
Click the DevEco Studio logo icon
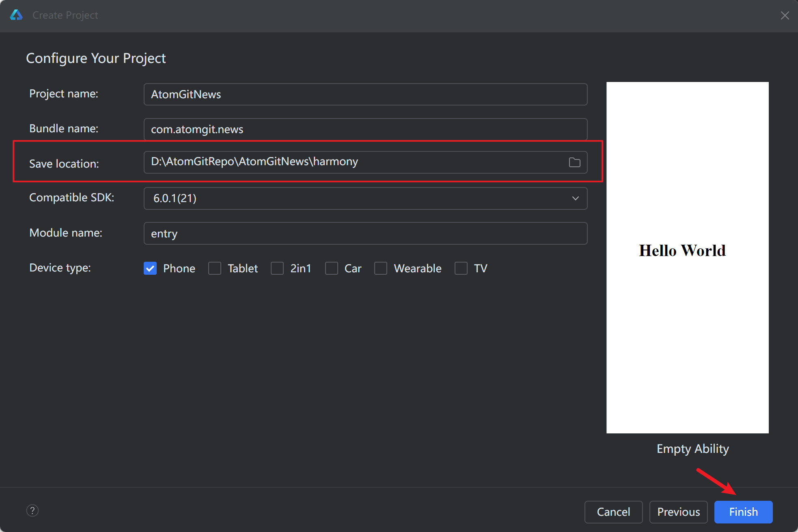pos(16,15)
